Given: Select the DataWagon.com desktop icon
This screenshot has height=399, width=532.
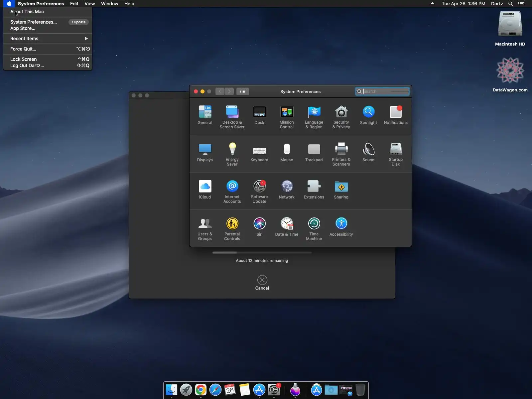Looking at the screenshot, I should tap(510, 75).
